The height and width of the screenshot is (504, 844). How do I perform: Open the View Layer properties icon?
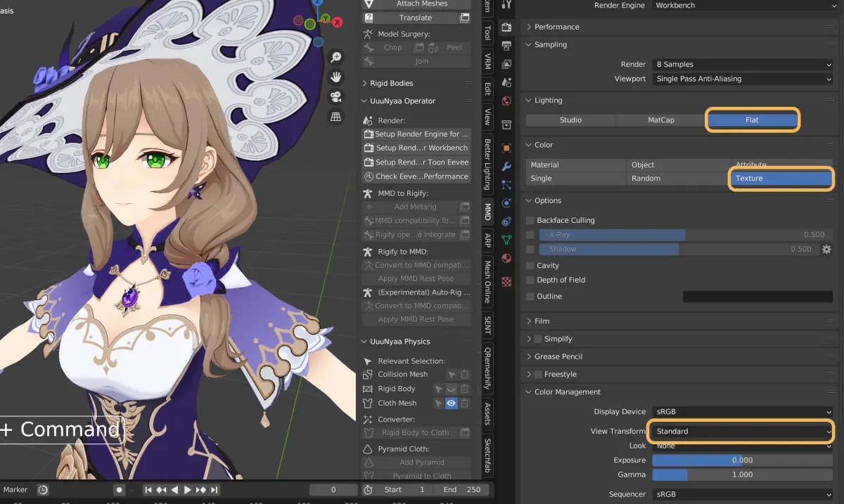[x=506, y=64]
